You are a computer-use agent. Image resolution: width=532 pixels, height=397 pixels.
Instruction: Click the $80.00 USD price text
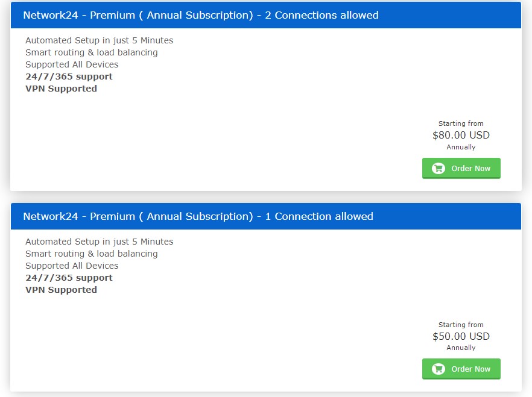pyautogui.click(x=461, y=135)
